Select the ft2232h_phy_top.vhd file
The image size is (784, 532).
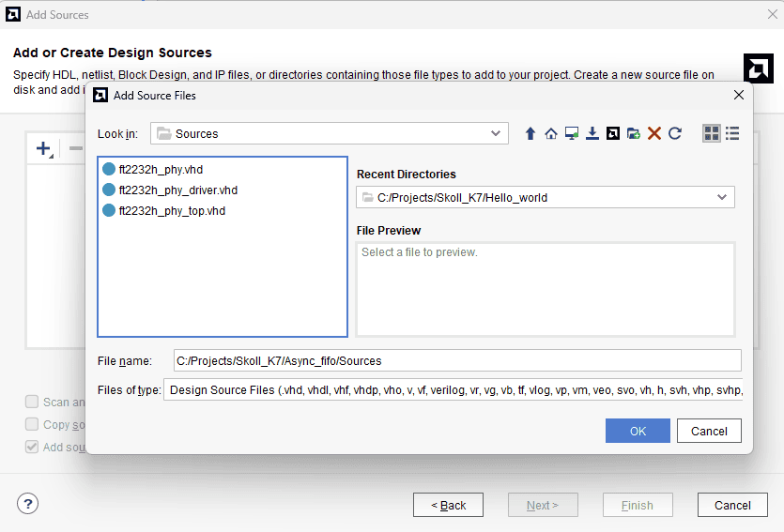click(172, 211)
